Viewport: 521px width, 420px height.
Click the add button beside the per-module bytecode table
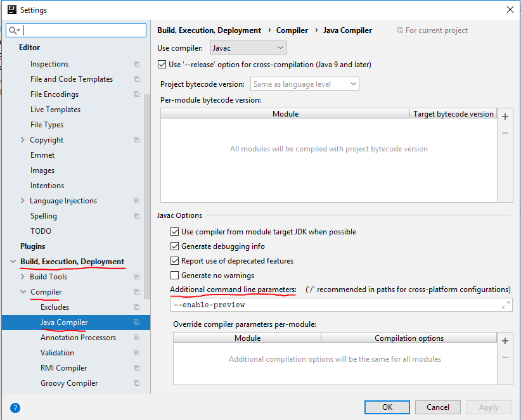(x=505, y=117)
